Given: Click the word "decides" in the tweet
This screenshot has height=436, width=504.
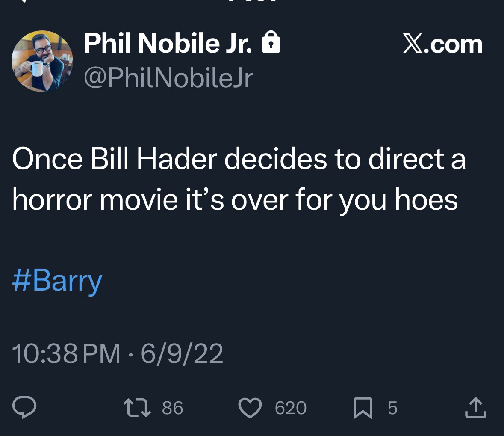Looking at the screenshot, I should click(276, 159).
